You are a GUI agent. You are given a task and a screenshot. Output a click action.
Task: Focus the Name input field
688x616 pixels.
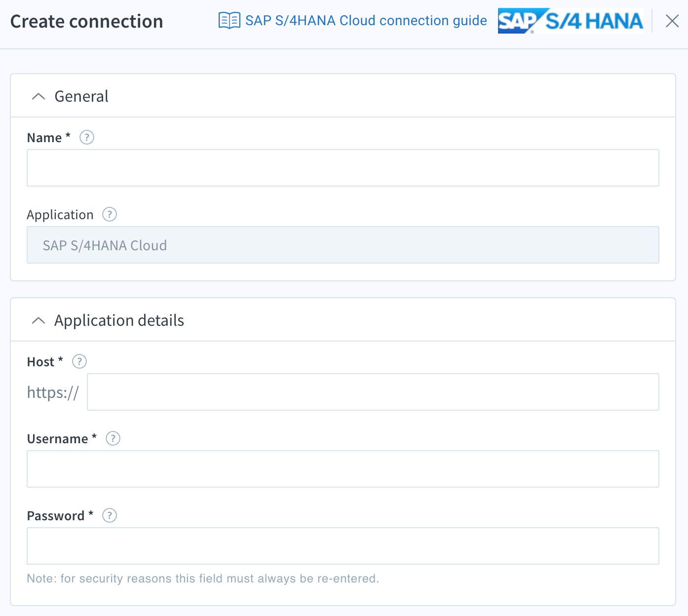343,168
